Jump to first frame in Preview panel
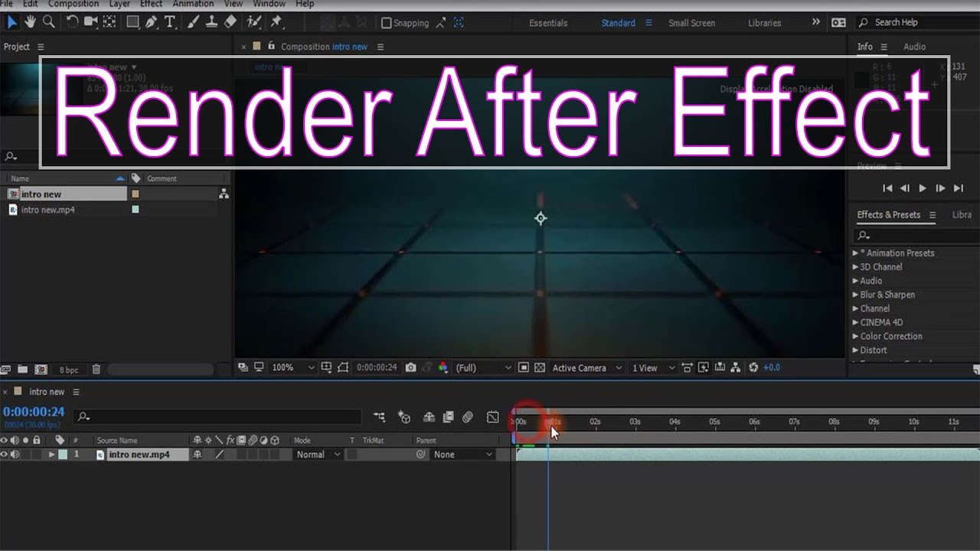Screen dimensions: 980x551 coord(887,188)
